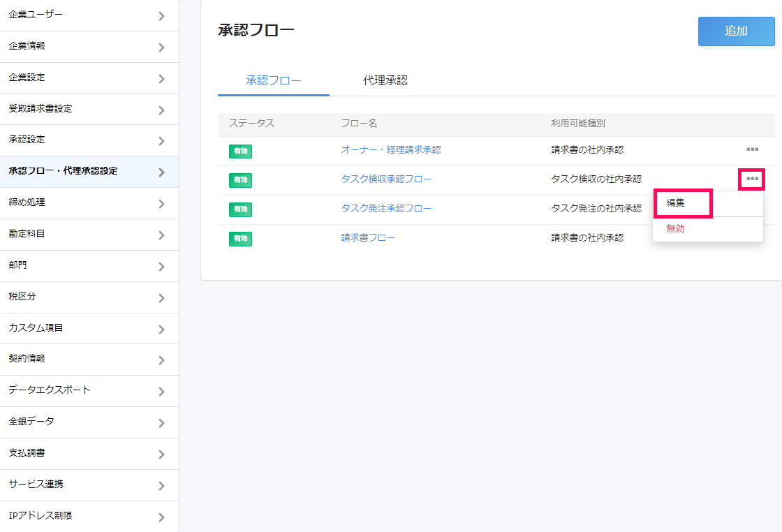
Task: Go to the 締め処理 menu entry
Action: (89, 203)
